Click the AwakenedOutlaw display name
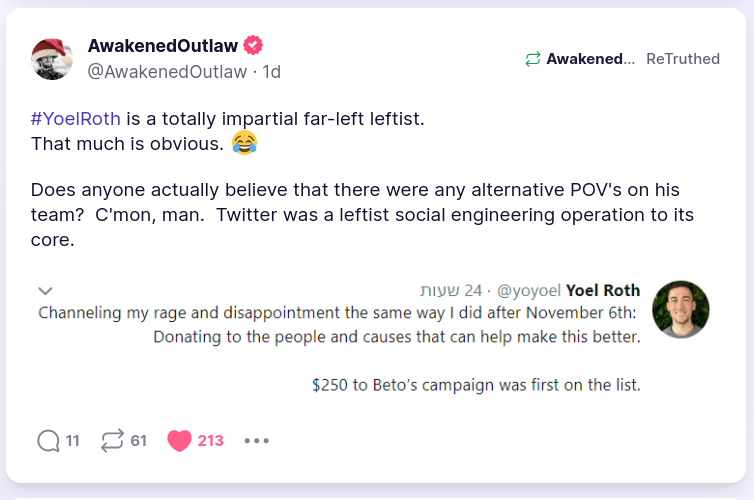 pos(163,45)
